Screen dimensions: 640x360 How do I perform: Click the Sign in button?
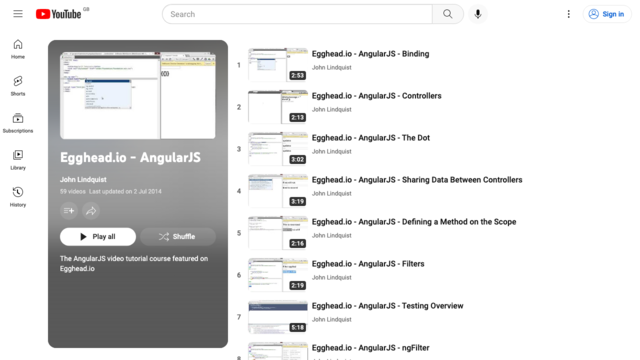point(607,14)
